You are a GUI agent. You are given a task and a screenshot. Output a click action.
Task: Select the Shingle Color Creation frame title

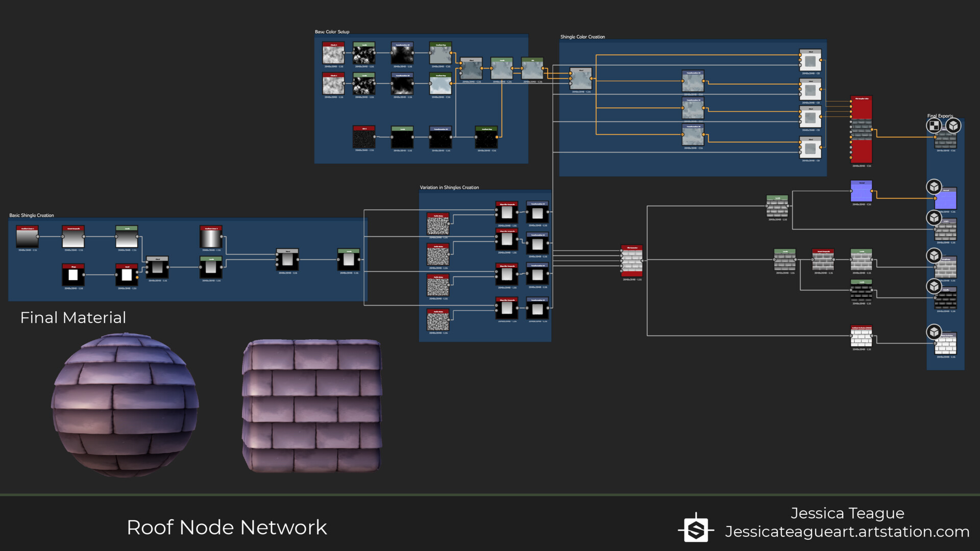click(x=582, y=37)
